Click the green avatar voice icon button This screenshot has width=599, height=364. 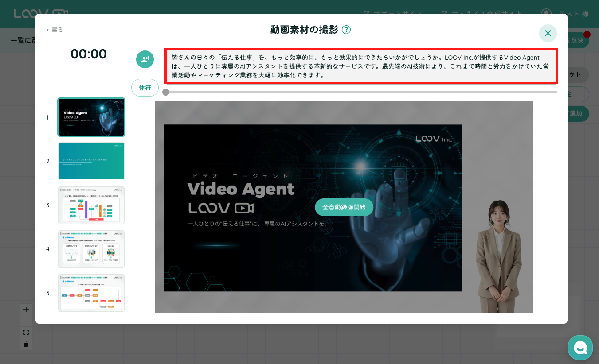click(145, 59)
